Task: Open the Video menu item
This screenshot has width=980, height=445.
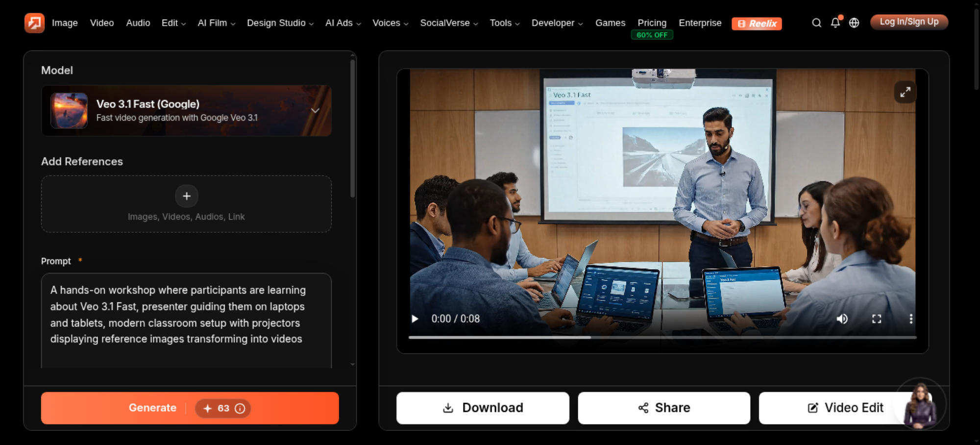Action: (x=102, y=23)
